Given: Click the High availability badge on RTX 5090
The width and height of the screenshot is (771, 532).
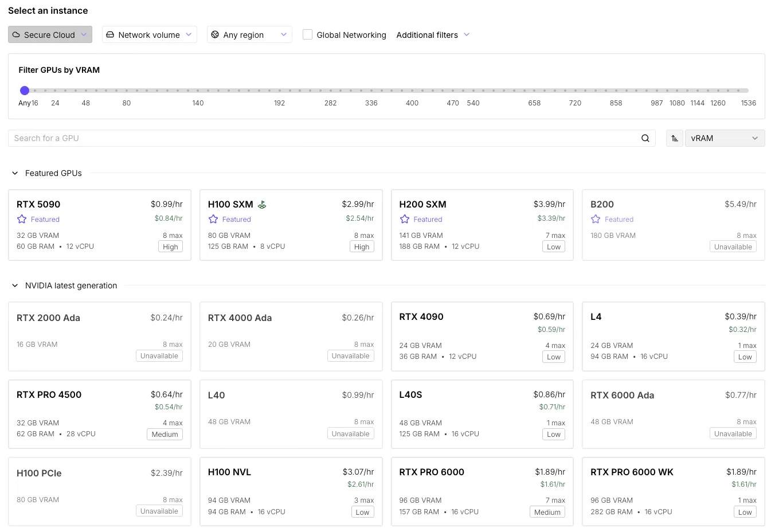Looking at the screenshot, I should coord(170,247).
